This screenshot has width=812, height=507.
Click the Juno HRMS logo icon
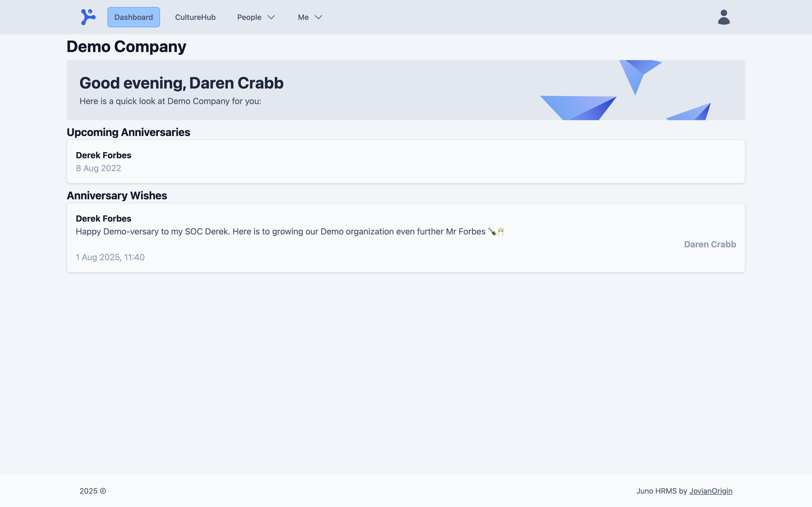[x=88, y=17]
